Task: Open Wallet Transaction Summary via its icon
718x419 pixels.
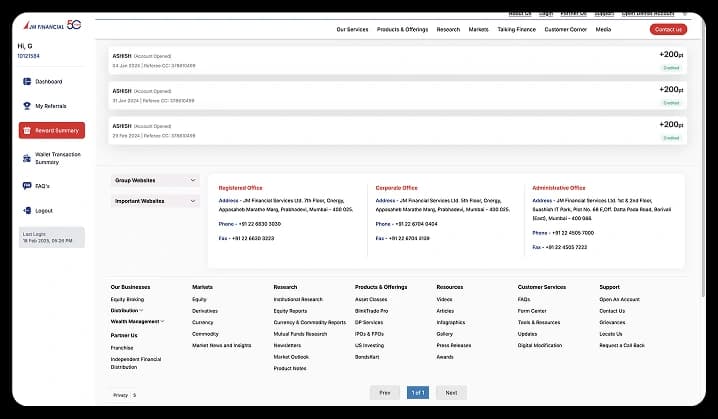Action: coord(27,158)
